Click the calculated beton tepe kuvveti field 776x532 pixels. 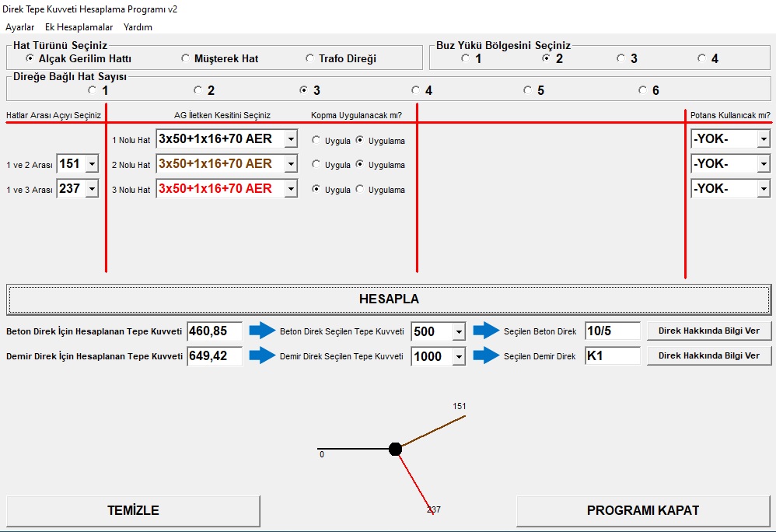coord(215,331)
